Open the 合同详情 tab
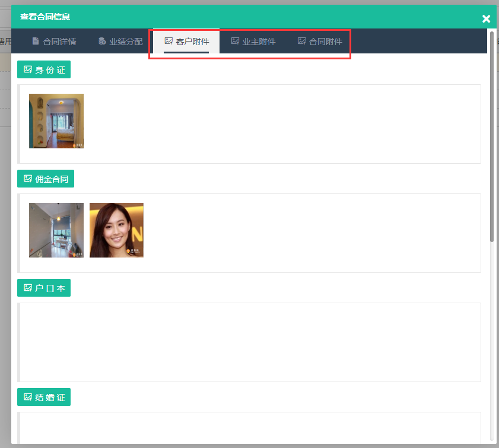 tap(55, 42)
